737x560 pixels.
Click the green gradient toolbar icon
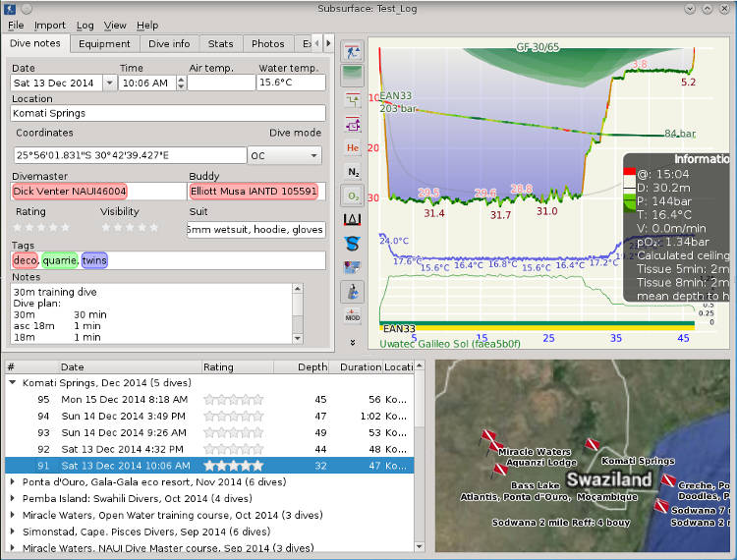352,74
